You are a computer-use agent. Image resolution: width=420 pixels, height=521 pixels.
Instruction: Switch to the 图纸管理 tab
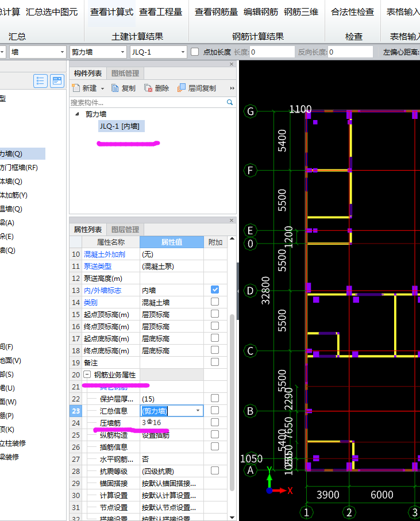[x=125, y=73]
